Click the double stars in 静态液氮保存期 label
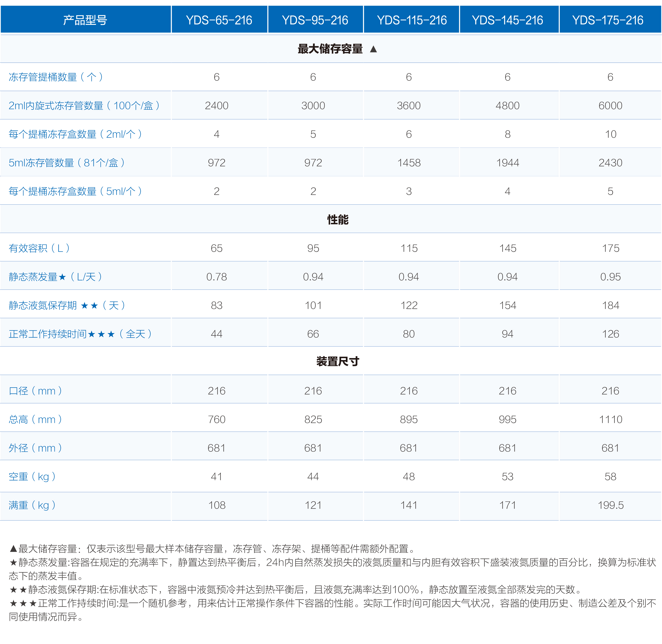Screen dimensions: 662x644 coord(89,306)
